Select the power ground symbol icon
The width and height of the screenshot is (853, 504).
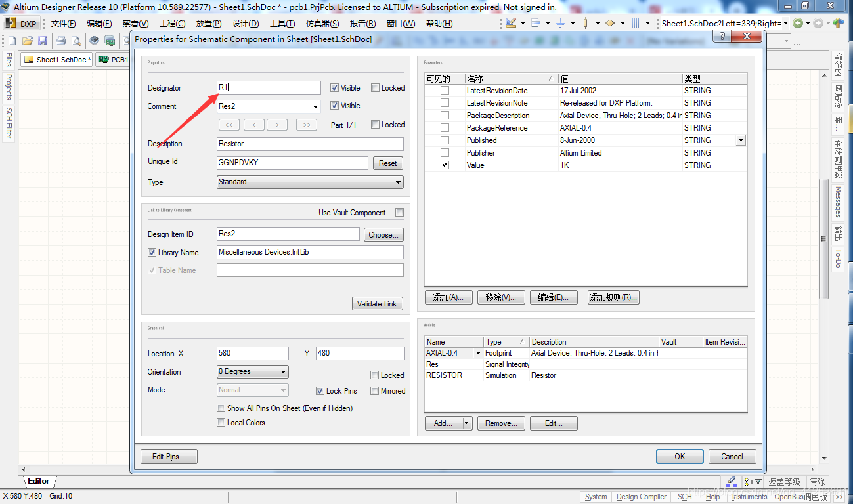[x=560, y=23]
